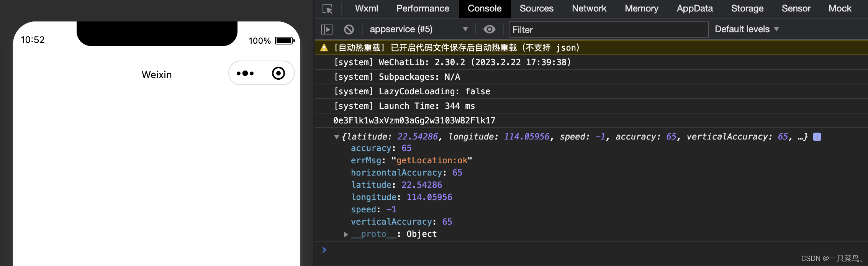Switch to the Memory tab
The image size is (868, 266).
(x=642, y=8)
